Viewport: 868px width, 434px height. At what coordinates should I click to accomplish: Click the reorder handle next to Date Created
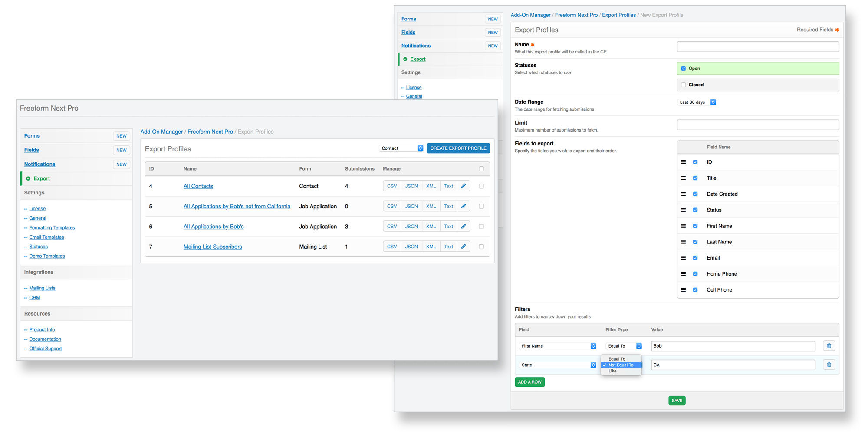pyautogui.click(x=684, y=194)
